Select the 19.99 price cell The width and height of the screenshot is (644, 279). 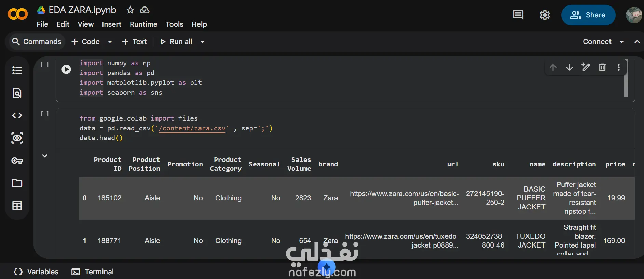tap(616, 198)
